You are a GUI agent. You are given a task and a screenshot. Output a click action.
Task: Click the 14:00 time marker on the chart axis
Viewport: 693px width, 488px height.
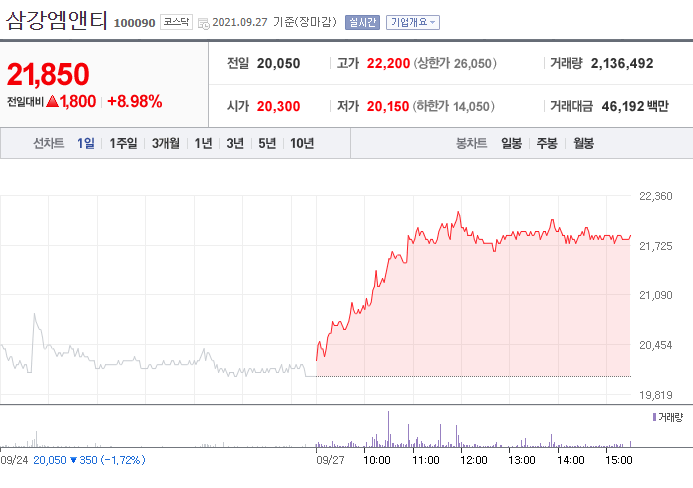click(x=570, y=461)
